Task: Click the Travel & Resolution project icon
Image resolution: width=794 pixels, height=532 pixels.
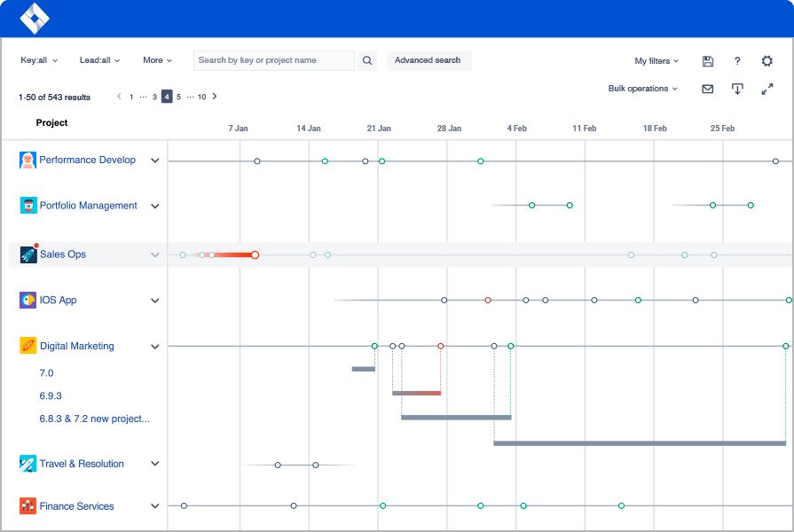Action: coord(28,463)
